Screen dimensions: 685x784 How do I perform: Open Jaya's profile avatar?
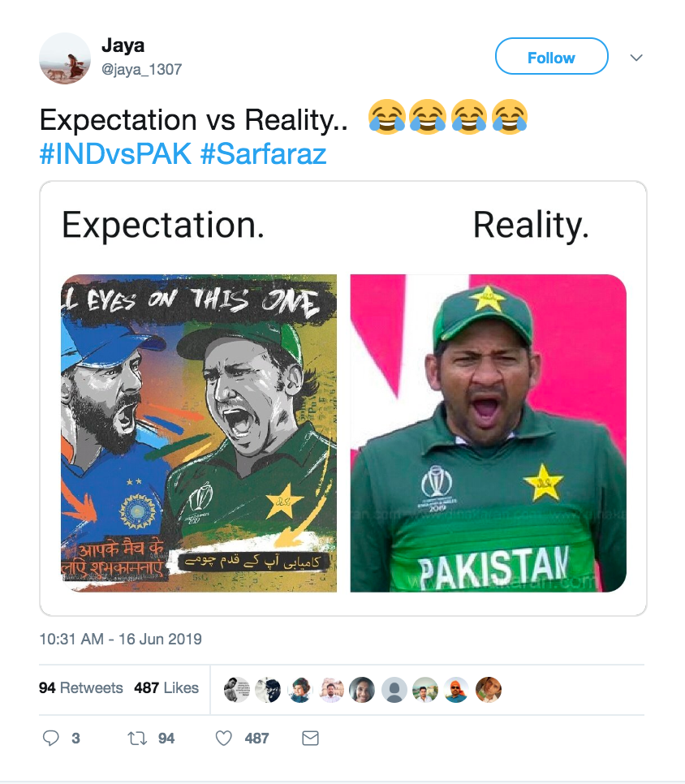point(65,58)
